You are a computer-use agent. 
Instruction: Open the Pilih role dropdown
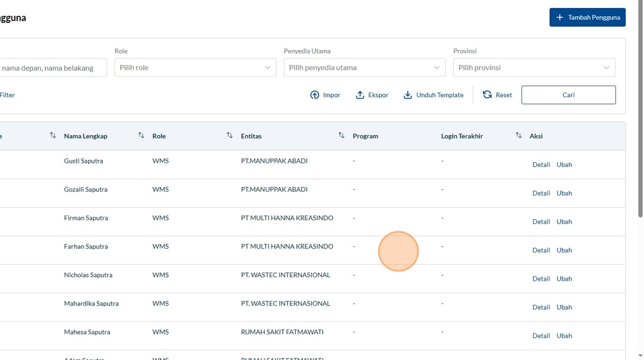(x=195, y=67)
